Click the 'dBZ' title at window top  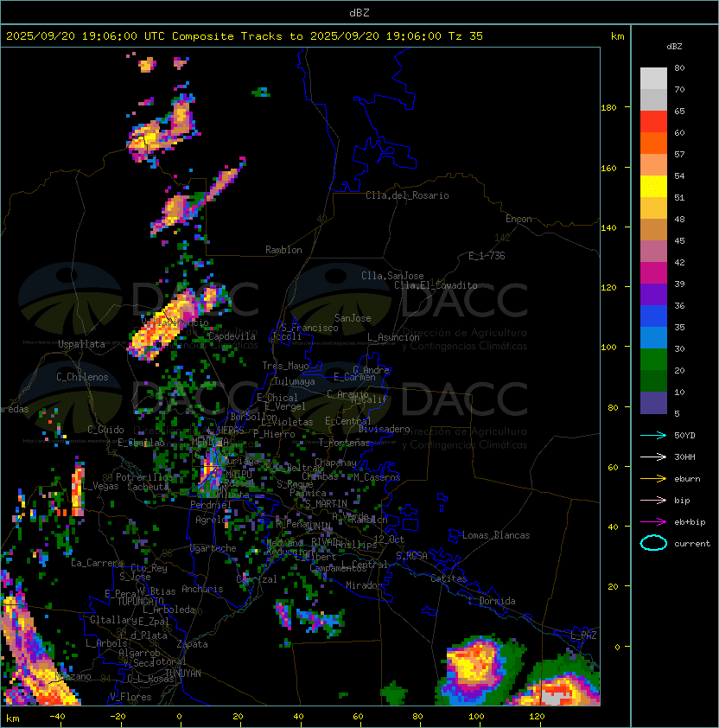point(359,12)
